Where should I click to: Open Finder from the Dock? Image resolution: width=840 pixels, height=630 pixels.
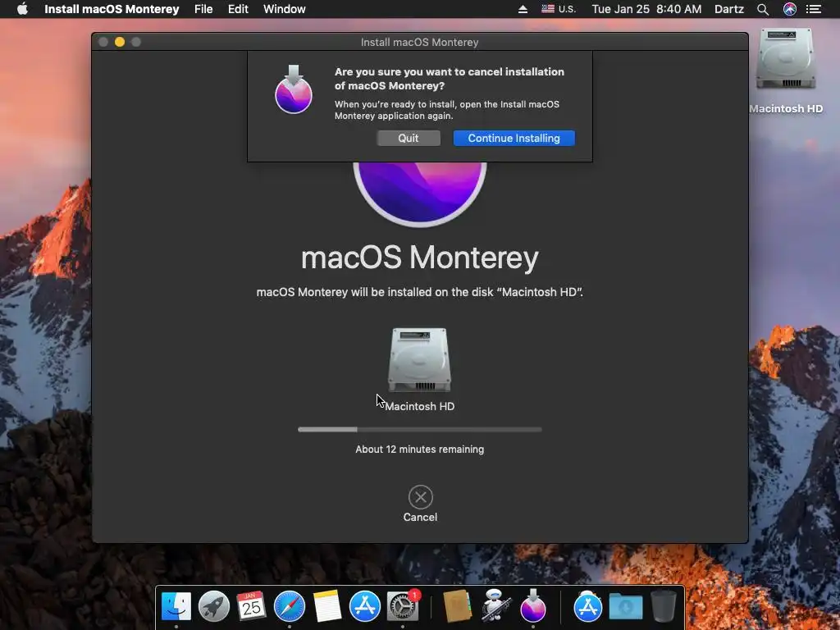point(176,606)
